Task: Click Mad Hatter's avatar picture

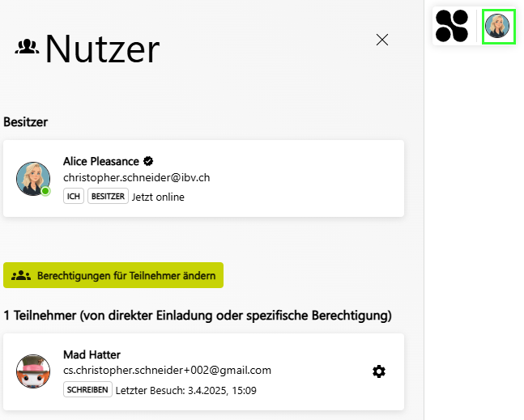Action: pyautogui.click(x=33, y=371)
